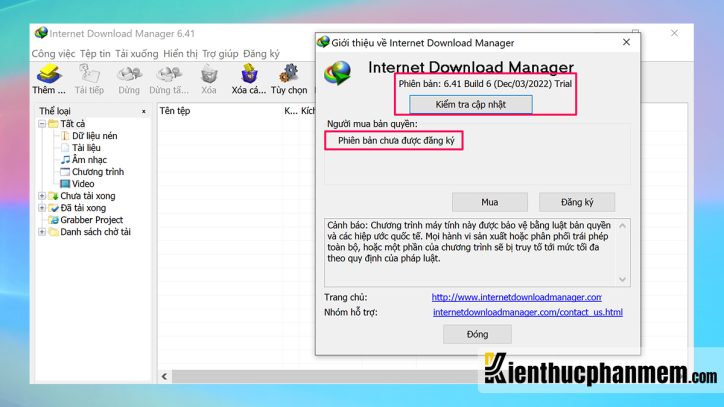Select Âm nhạc category
This screenshot has height=407, width=724.
[x=89, y=160]
